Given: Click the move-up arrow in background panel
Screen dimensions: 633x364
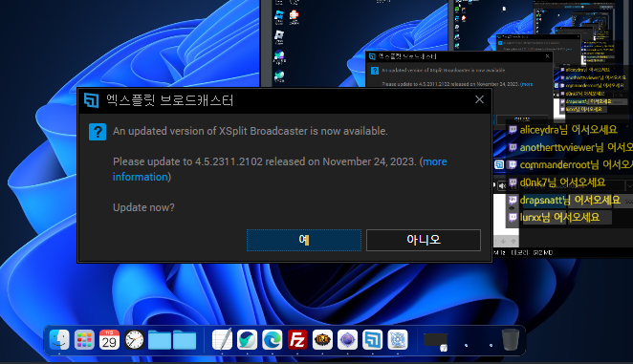Looking at the screenshot, I should pos(513,241).
